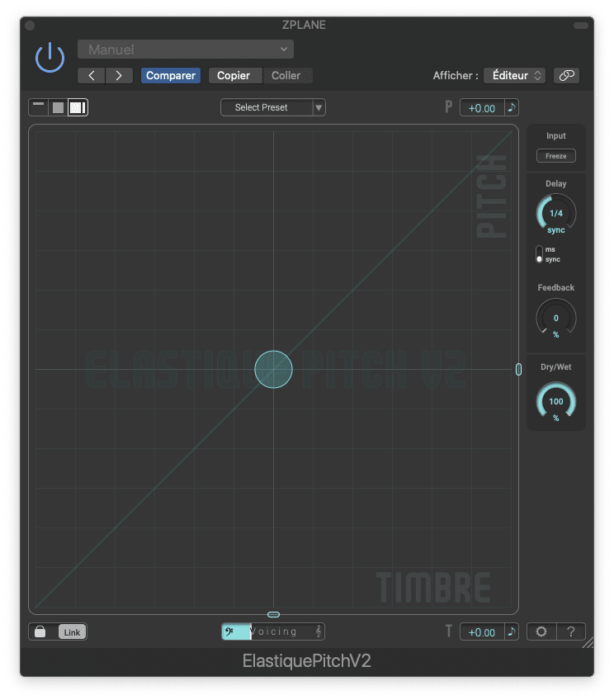Viewport: 614px width, 700px height.
Task: Click the link chain icon button
Action: 566,75
